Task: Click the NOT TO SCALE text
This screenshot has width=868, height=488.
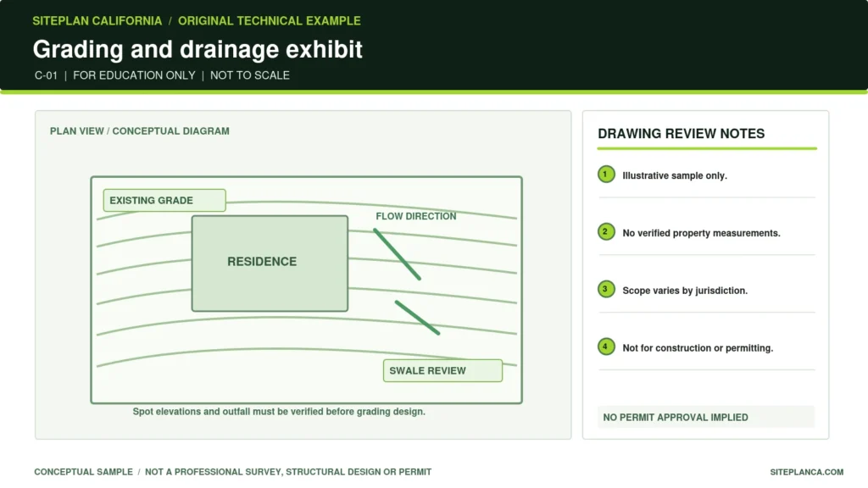Action: [250, 75]
